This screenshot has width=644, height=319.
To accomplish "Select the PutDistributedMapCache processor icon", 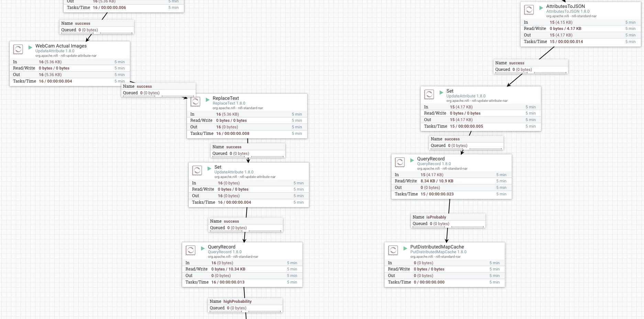I will pyautogui.click(x=393, y=250).
